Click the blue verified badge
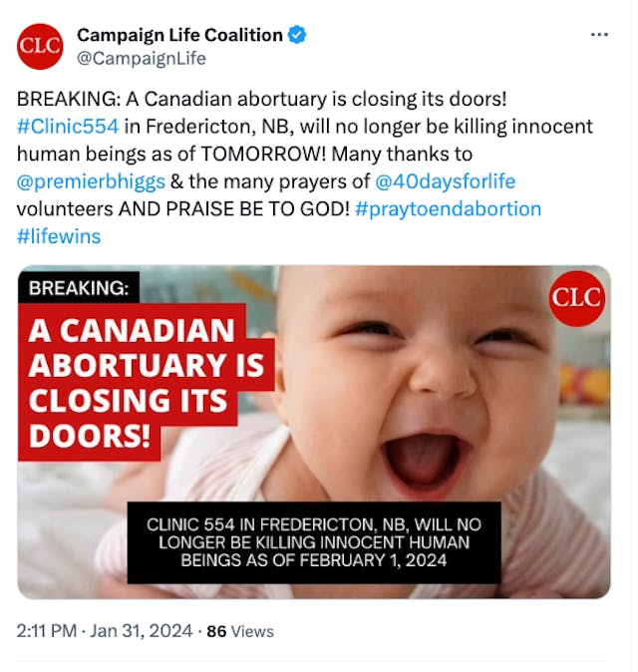 pos(297,35)
